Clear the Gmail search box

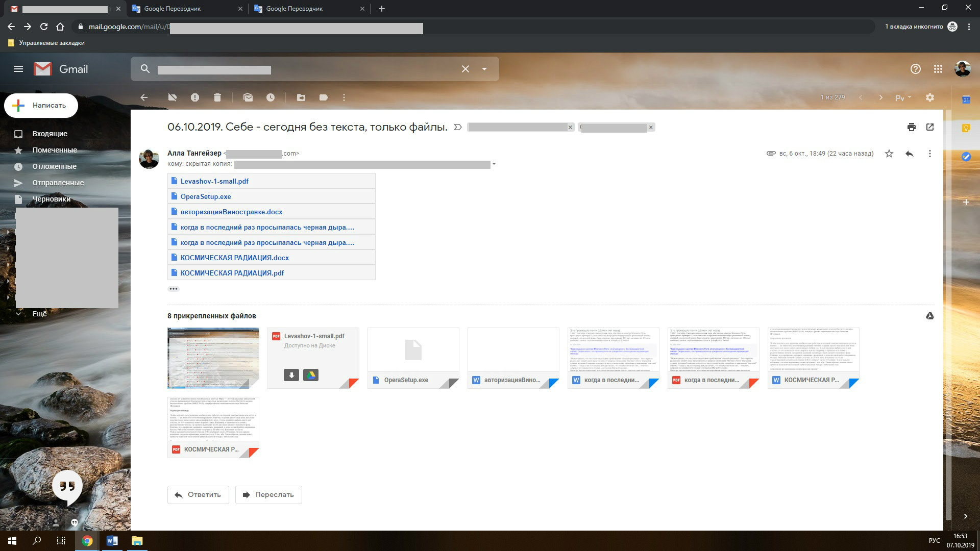click(x=465, y=69)
